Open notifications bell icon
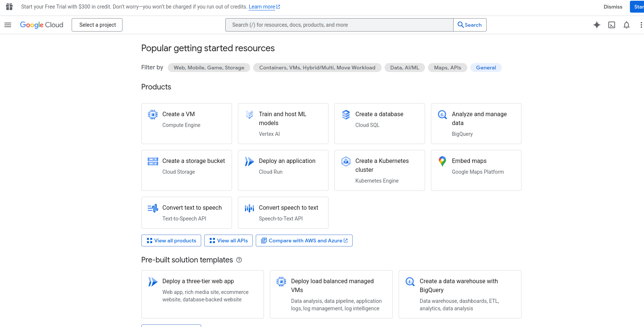 click(627, 25)
